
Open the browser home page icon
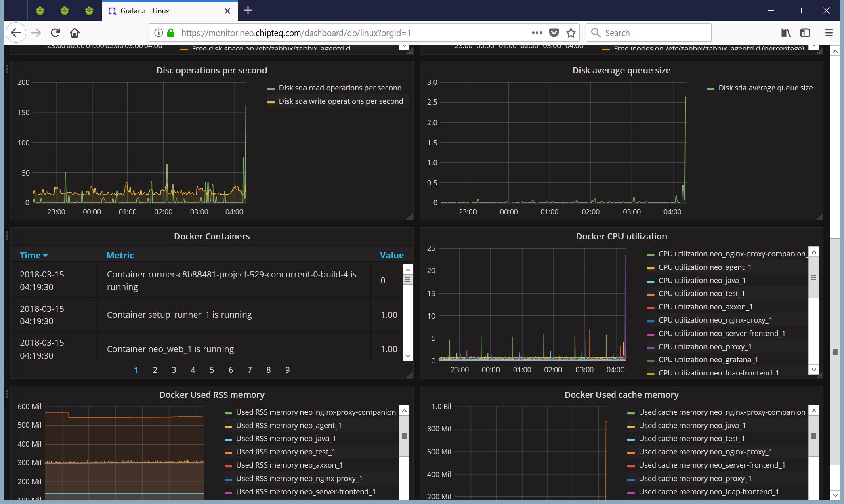(x=75, y=33)
